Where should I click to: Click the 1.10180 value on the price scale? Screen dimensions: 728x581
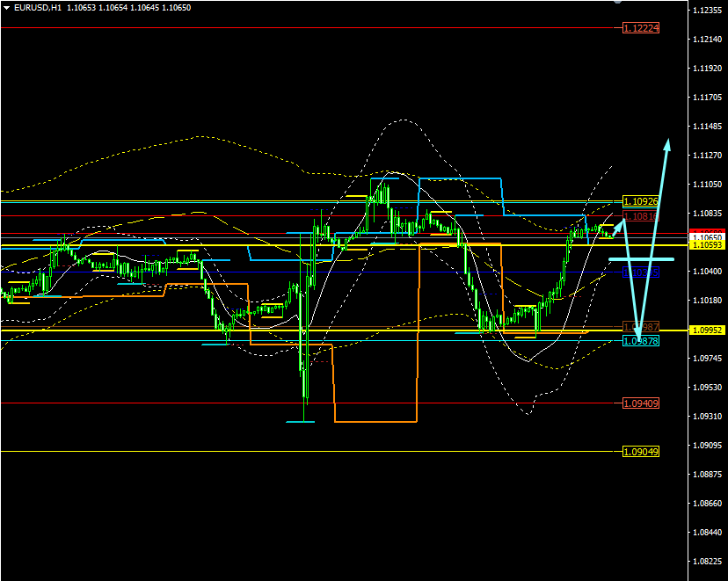click(x=708, y=301)
